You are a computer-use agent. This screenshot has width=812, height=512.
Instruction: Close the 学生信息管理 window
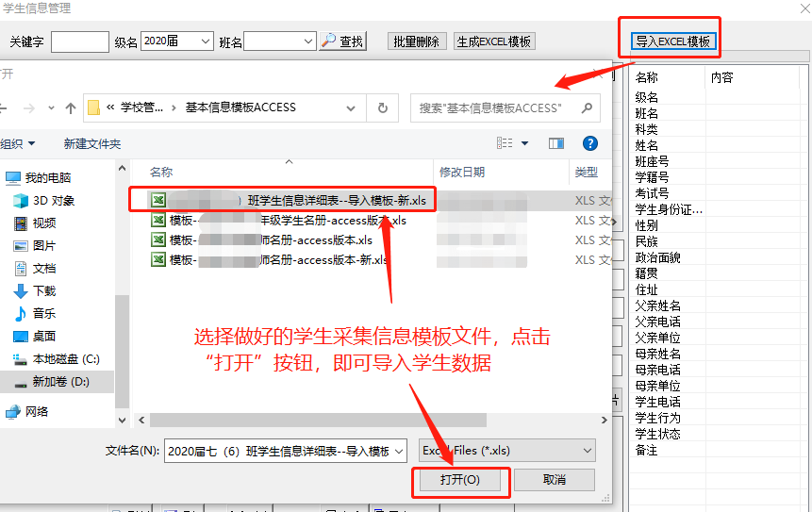805,7
